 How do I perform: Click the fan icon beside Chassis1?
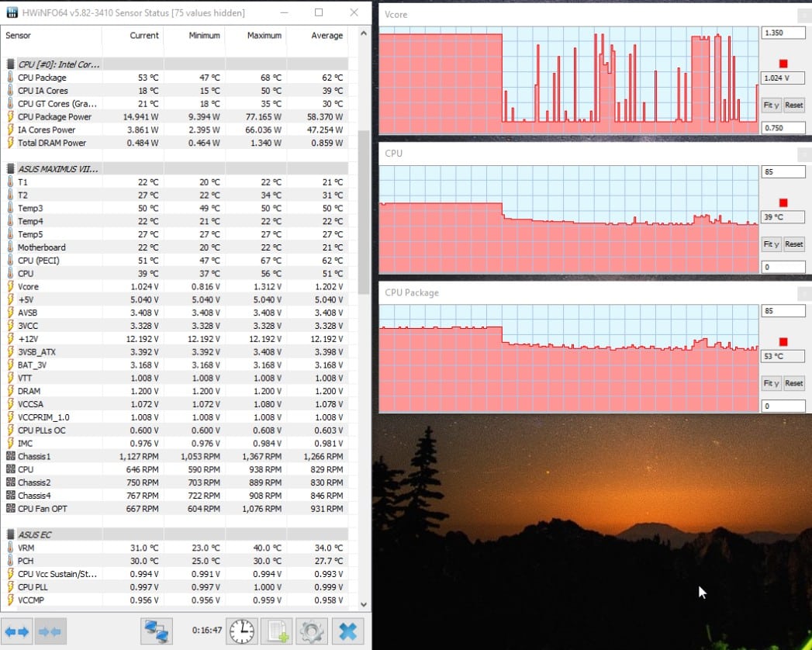coord(10,456)
